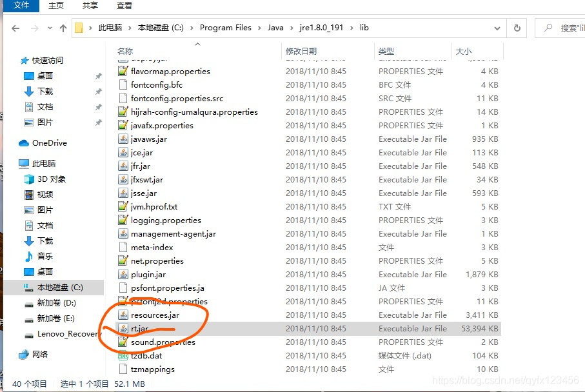Select hijrah-config-umalqura.properties file icon
The image size is (585, 392).
123,112
